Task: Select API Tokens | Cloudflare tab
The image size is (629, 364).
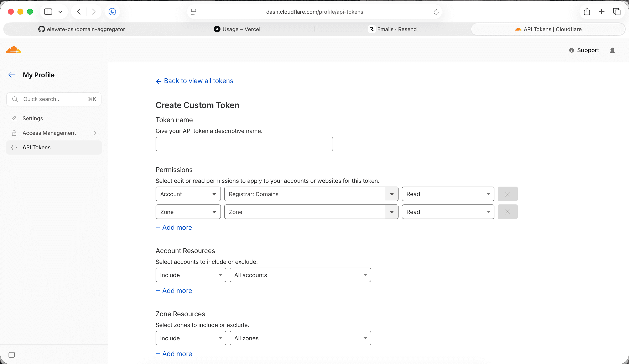Action: 548,29
